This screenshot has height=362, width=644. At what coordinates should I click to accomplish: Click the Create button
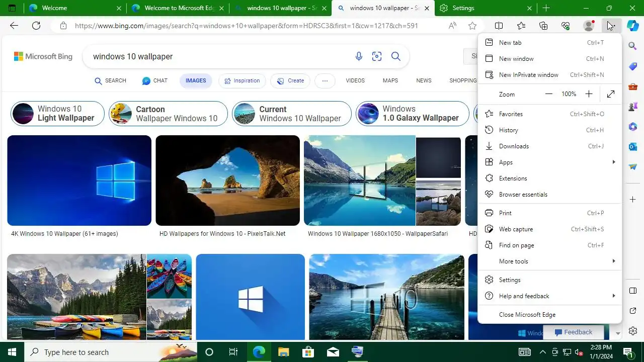290,80
